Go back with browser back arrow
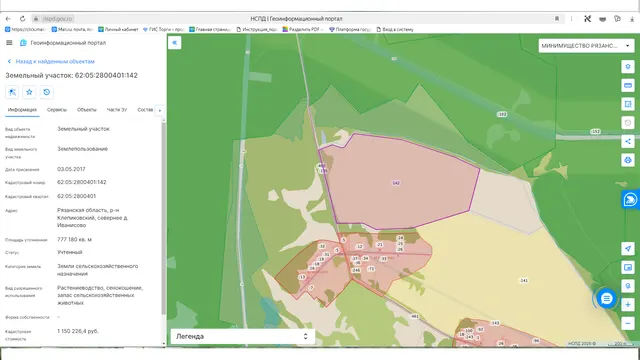640x360 pixels. click(x=8, y=19)
